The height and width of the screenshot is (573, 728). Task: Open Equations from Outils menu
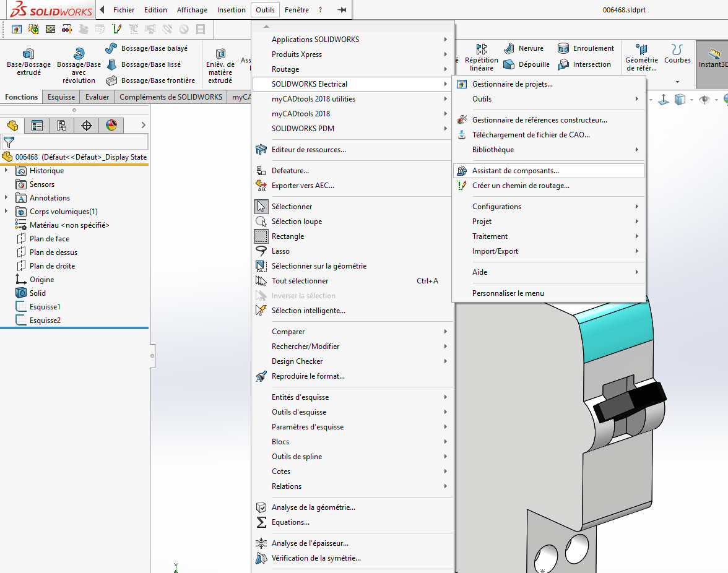pos(353,522)
